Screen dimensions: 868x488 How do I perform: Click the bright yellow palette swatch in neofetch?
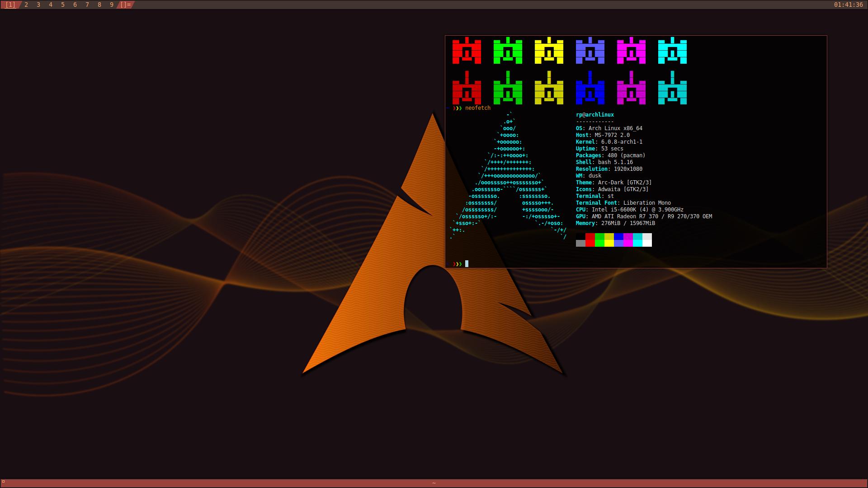click(609, 243)
